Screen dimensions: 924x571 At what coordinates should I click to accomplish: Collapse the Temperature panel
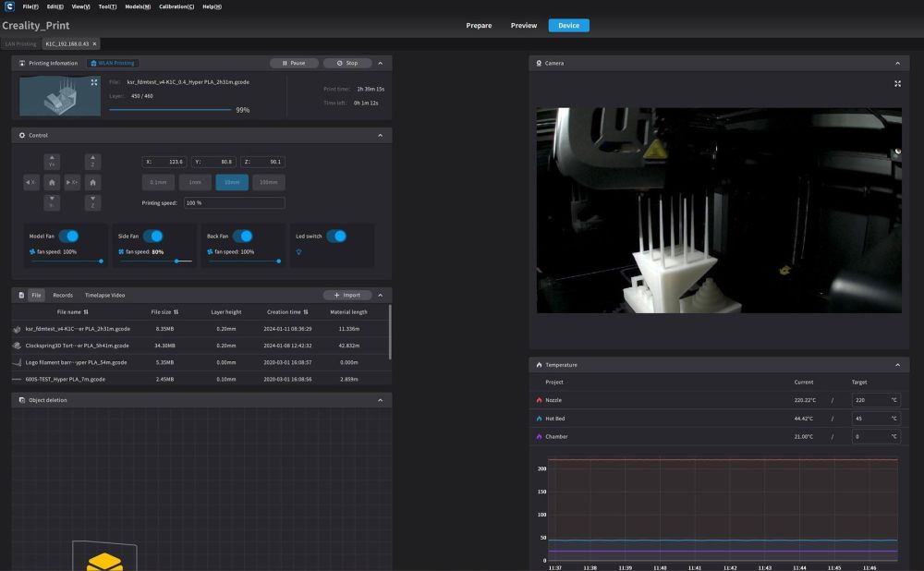click(x=897, y=365)
